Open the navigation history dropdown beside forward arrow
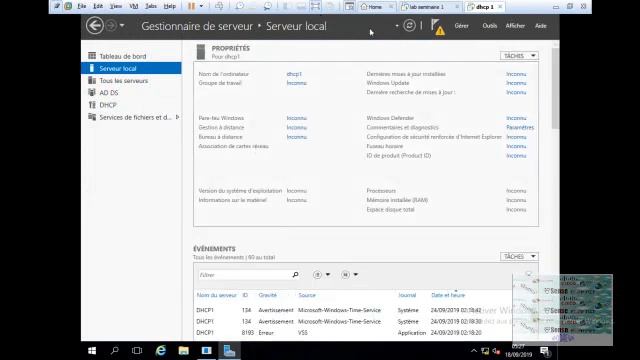 122,26
